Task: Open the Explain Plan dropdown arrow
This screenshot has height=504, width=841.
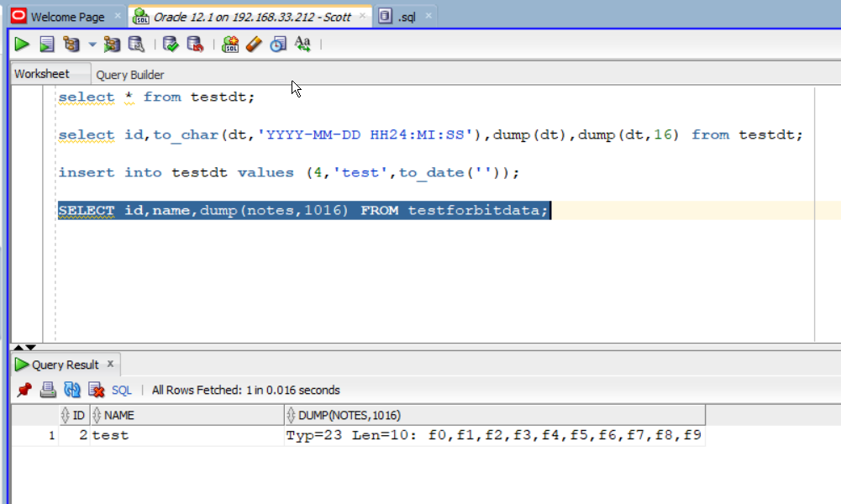Action: tap(92, 45)
